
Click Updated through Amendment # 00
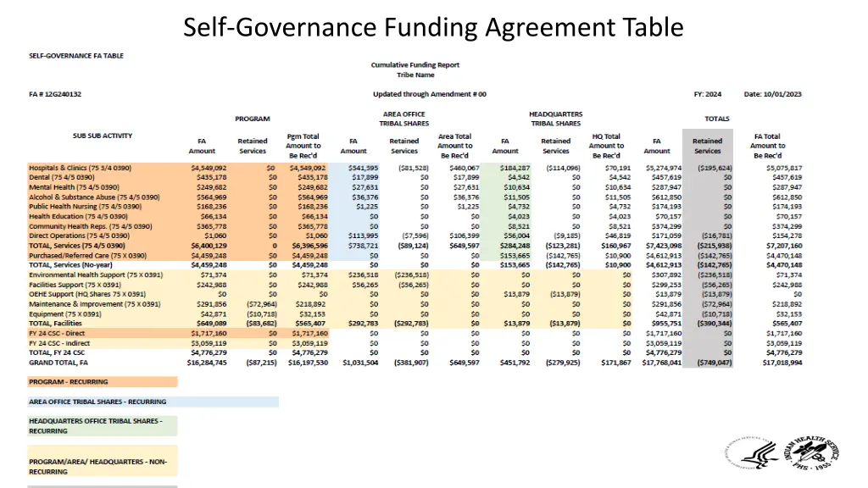tap(430, 94)
